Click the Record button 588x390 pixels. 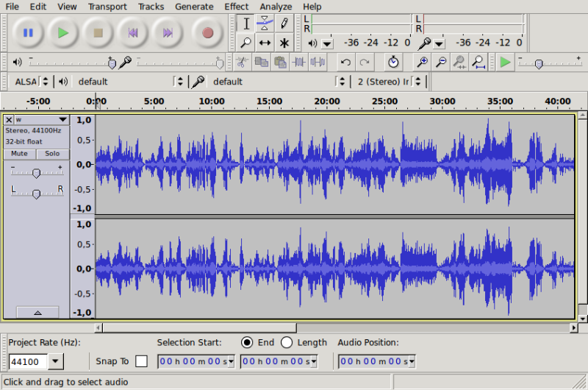[207, 32]
